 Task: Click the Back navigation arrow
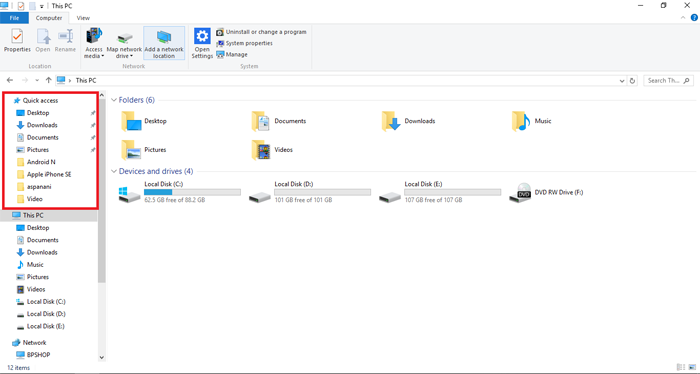pyautogui.click(x=10, y=80)
